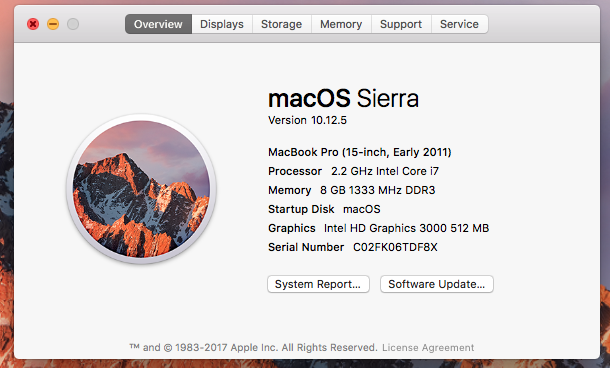Select the serial number C02FK06TDF8X
This screenshot has height=368, width=610.
tap(395, 247)
